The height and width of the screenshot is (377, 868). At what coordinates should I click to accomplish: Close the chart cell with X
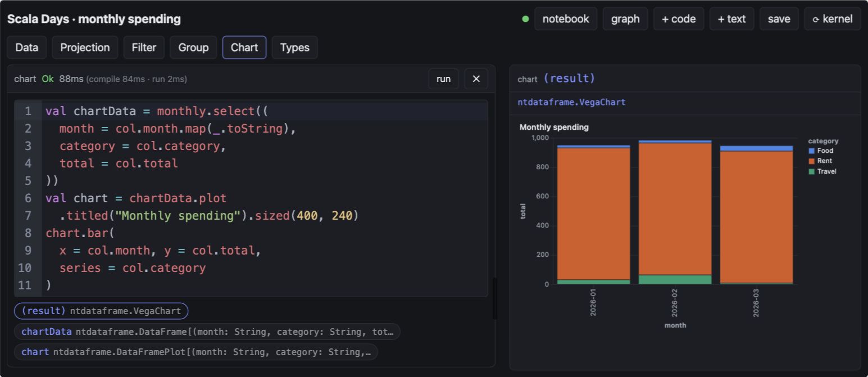tap(476, 79)
